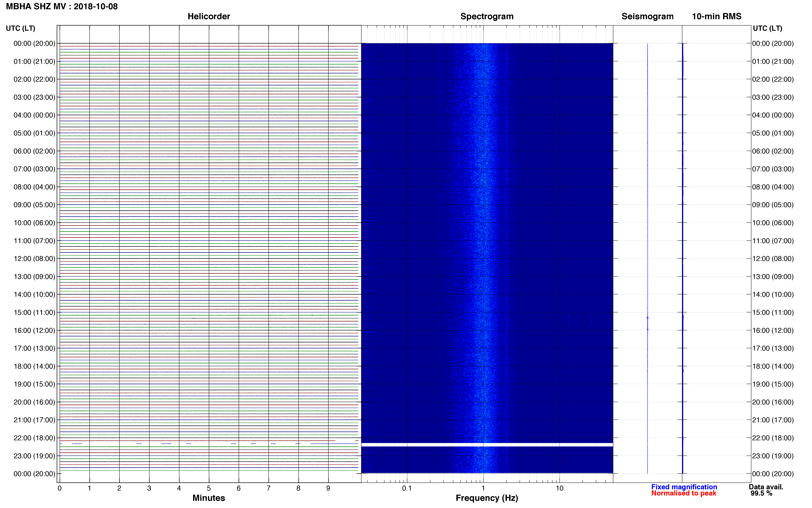The width and height of the screenshot is (812, 508).
Task: Click '07:00 (03:00)' beside the Helicorder
Action: [34, 169]
